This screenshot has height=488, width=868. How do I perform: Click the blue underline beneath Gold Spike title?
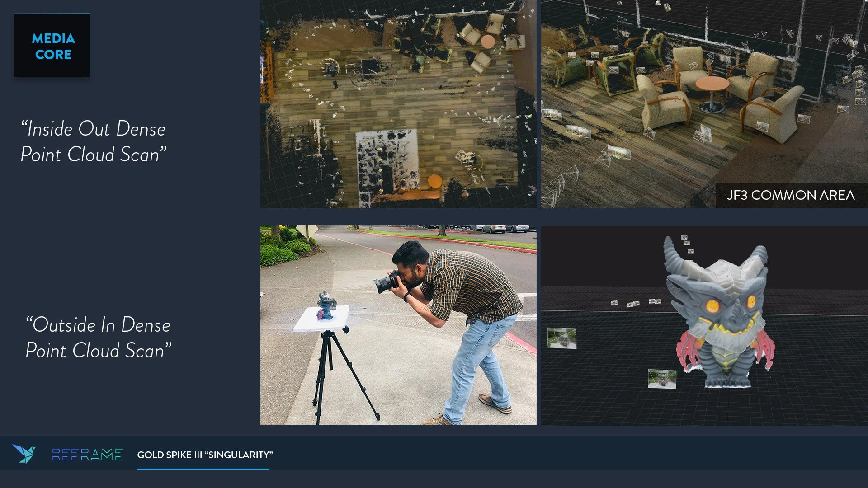pos(203,469)
